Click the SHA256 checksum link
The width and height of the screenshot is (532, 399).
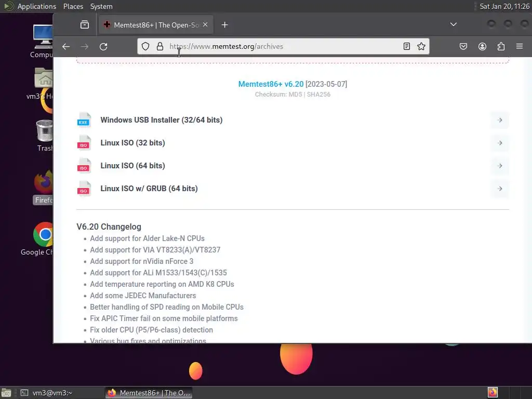318,95
